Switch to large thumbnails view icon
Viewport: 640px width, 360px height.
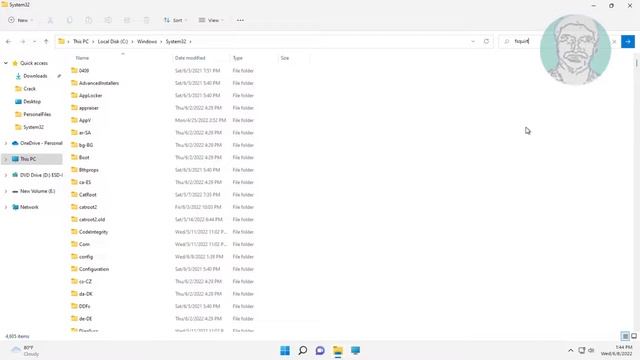coord(634,336)
